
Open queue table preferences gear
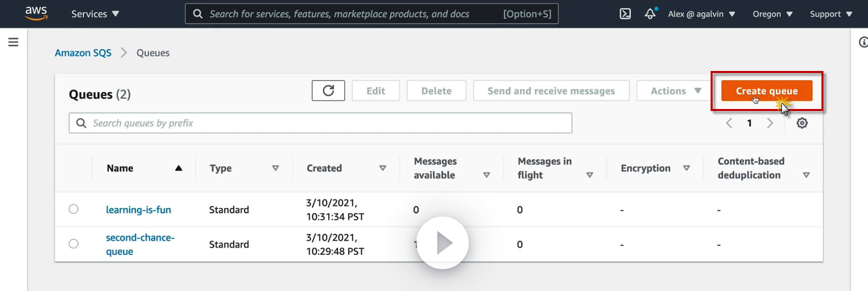click(x=802, y=123)
